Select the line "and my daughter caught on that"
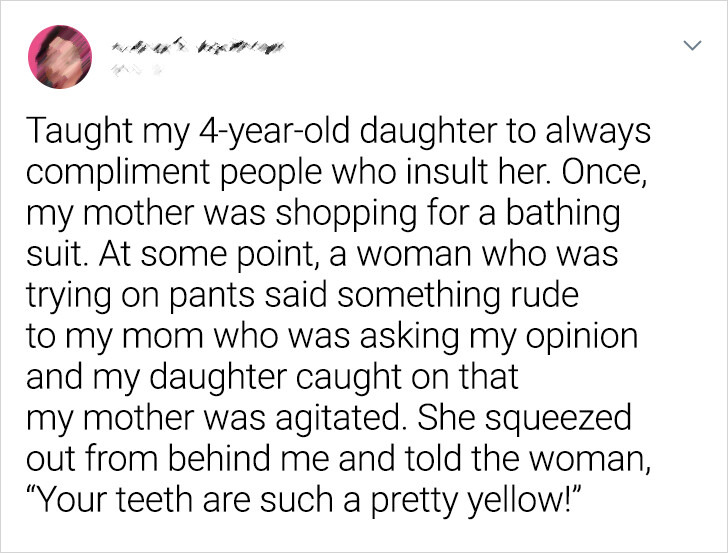Screen dimensions: 728x553 pos(272,377)
